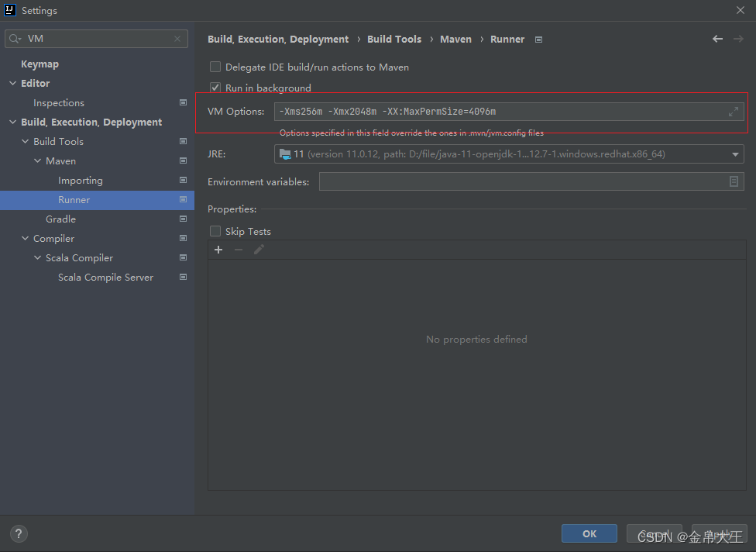The width and height of the screenshot is (756, 552).
Task: Click project-level icon on Scala Compile Server row
Action: tap(184, 277)
